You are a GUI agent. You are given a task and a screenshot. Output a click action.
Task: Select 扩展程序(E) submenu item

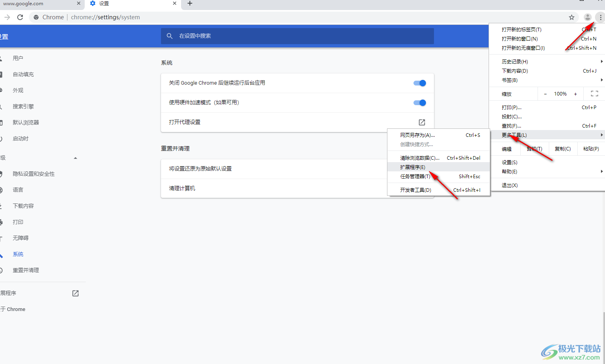[x=438, y=167]
